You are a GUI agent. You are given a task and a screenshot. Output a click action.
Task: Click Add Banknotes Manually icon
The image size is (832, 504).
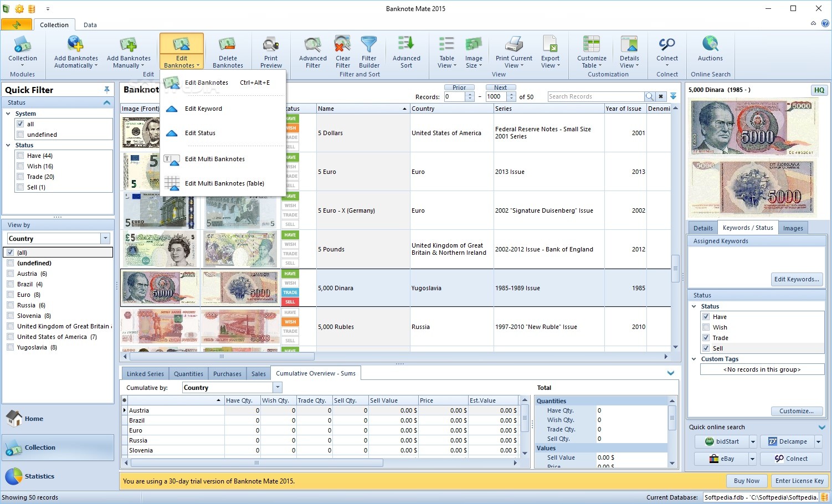pos(129,44)
